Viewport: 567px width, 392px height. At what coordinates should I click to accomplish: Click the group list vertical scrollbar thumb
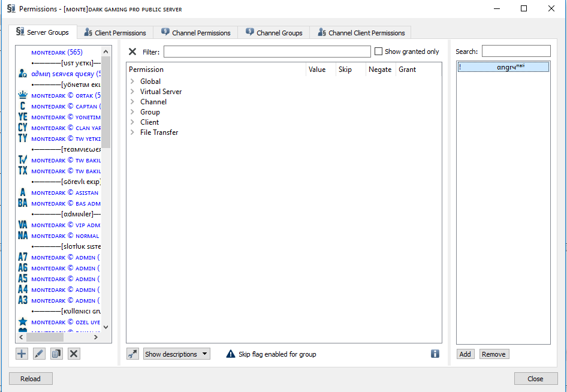pyautogui.click(x=106, y=102)
